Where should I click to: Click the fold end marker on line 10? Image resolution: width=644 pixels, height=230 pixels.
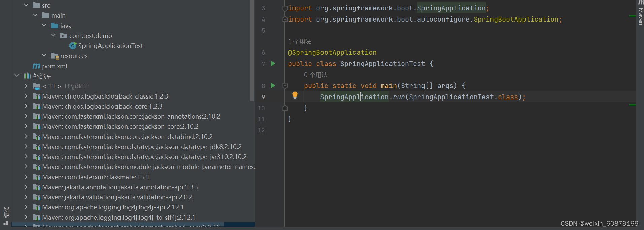coord(285,108)
